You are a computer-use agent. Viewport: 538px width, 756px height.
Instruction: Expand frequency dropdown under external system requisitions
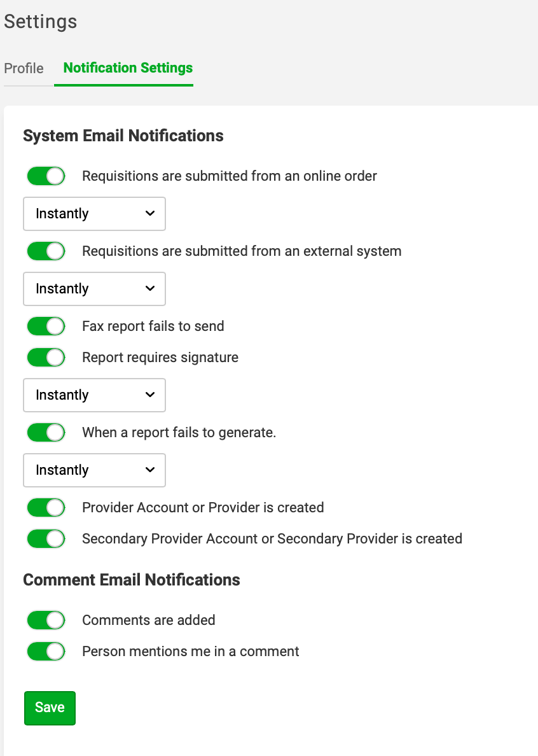coord(94,289)
